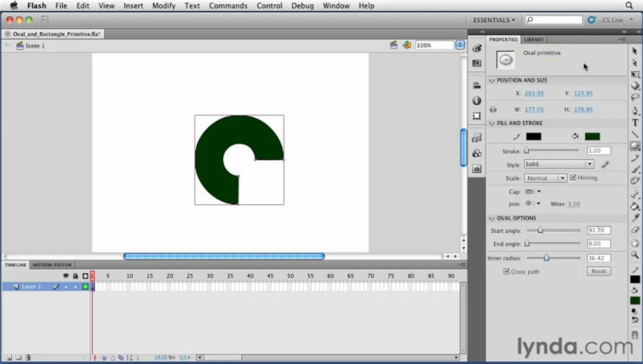Toggle Layer 1 visibility dot
Screen dimensions: 643x364
(x=66, y=287)
